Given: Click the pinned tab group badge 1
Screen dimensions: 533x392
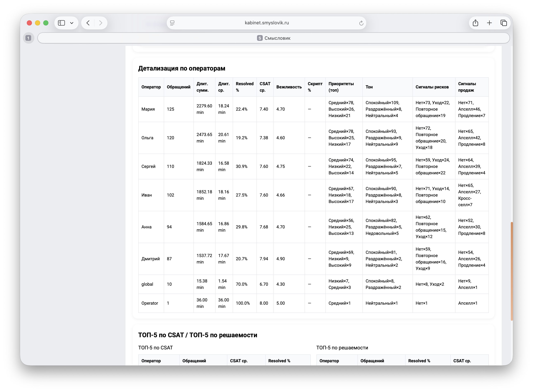Looking at the screenshot, I should (x=28, y=38).
